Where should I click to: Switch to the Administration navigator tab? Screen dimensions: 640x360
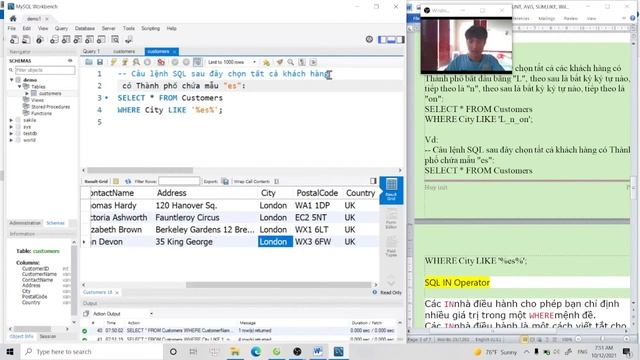pos(25,223)
